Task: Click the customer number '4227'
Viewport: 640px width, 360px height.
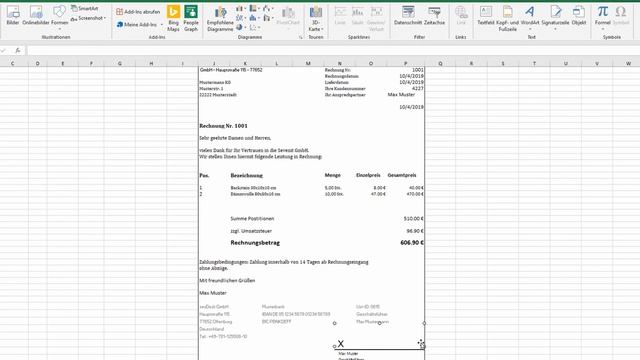Action: coord(418,89)
